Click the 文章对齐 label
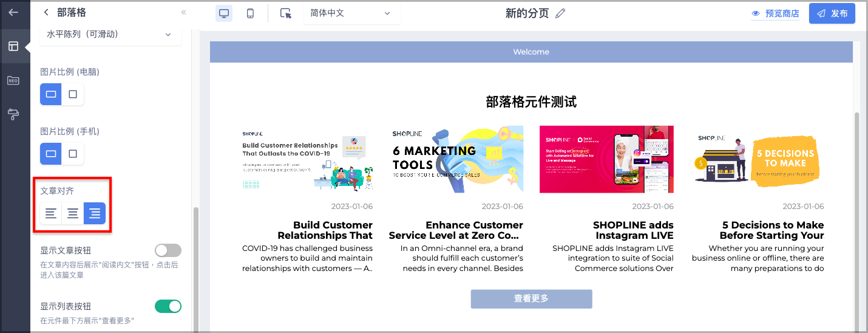Screen dimensions: 868x333 (x=57, y=191)
